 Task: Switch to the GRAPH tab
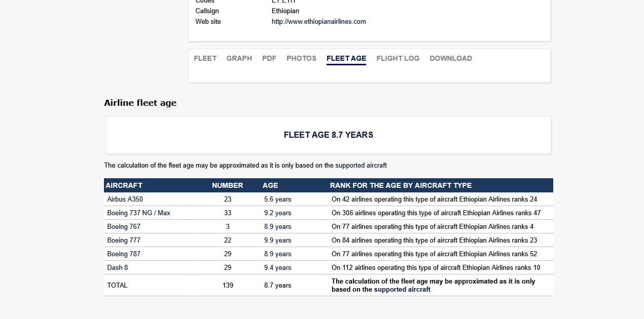tap(239, 58)
